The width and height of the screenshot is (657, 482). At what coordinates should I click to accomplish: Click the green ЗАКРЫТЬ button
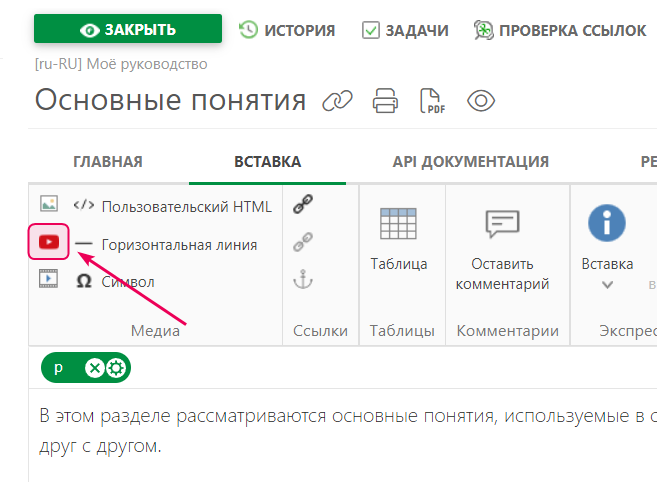pos(128,29)
